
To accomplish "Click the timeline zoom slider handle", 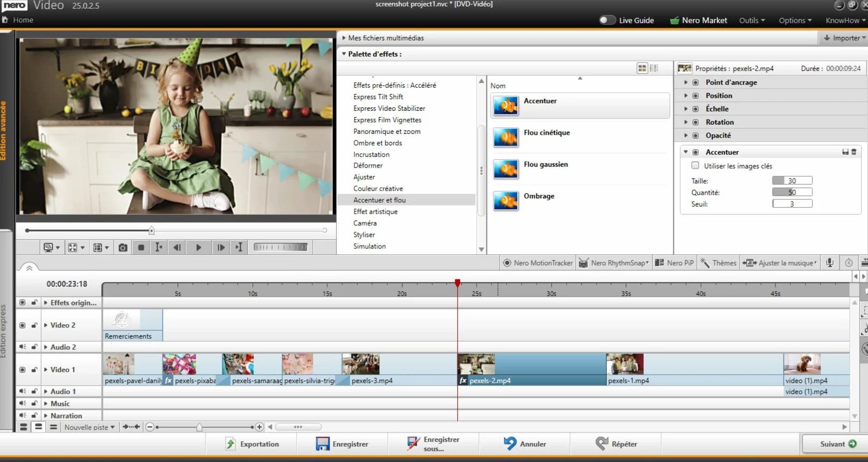I will click(199, 427).
